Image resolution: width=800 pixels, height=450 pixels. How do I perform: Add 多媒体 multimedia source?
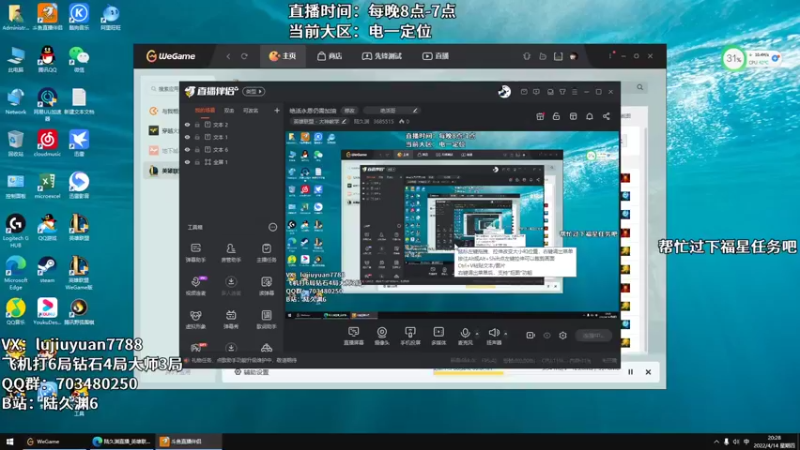click(x=438, y=336)
